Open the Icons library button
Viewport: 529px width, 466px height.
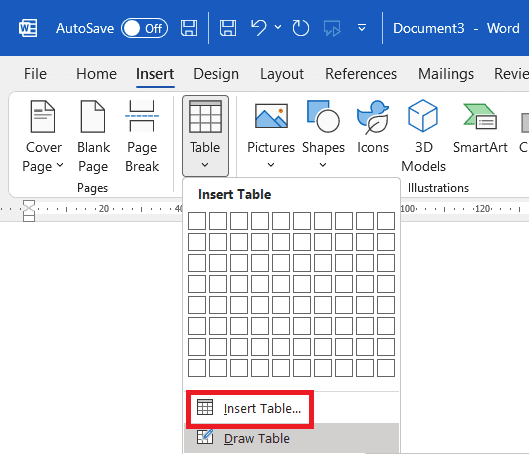(x=373, y=128)
